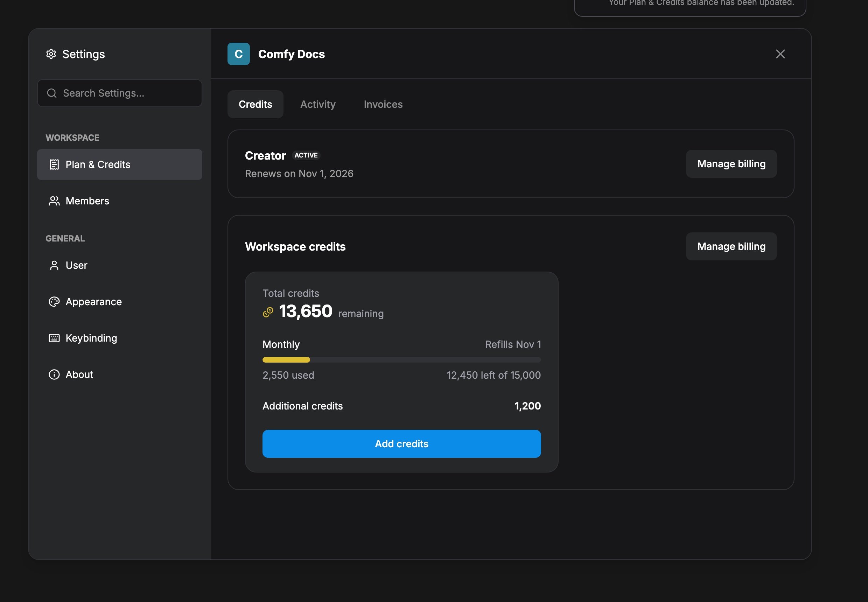The width and height of the screenshot is (868, 602).
Task: Click the 'Total credits' label
Action: point(290,293)
